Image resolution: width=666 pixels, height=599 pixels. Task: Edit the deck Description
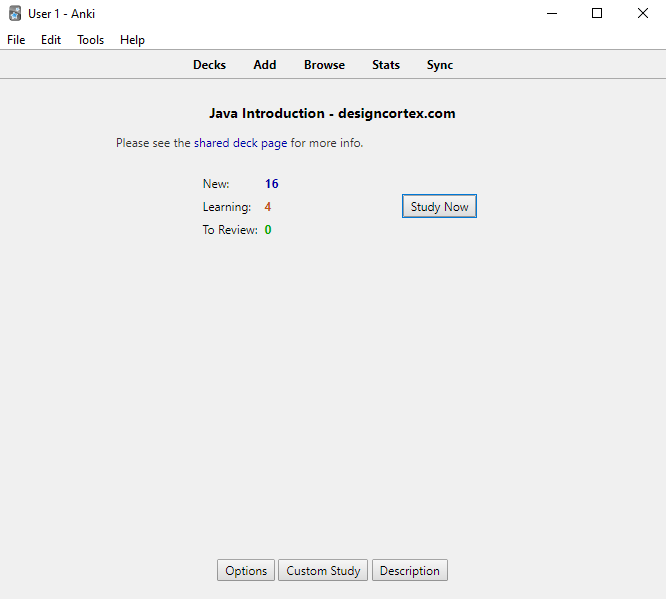pyautogui.click(x=409, y=571)
